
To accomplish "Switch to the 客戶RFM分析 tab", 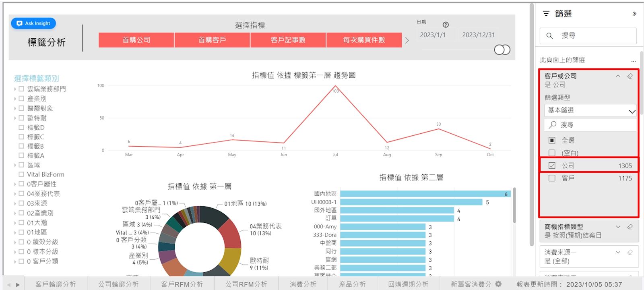I will [x=182, y=284].
